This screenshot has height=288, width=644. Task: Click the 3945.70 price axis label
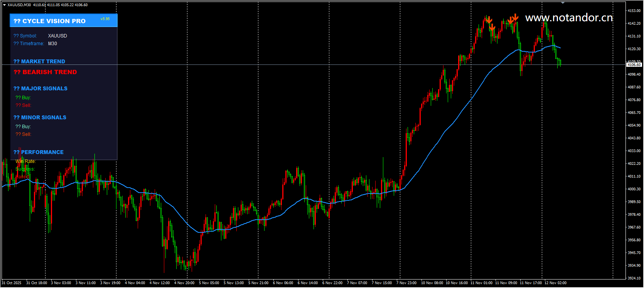[634, 253]
